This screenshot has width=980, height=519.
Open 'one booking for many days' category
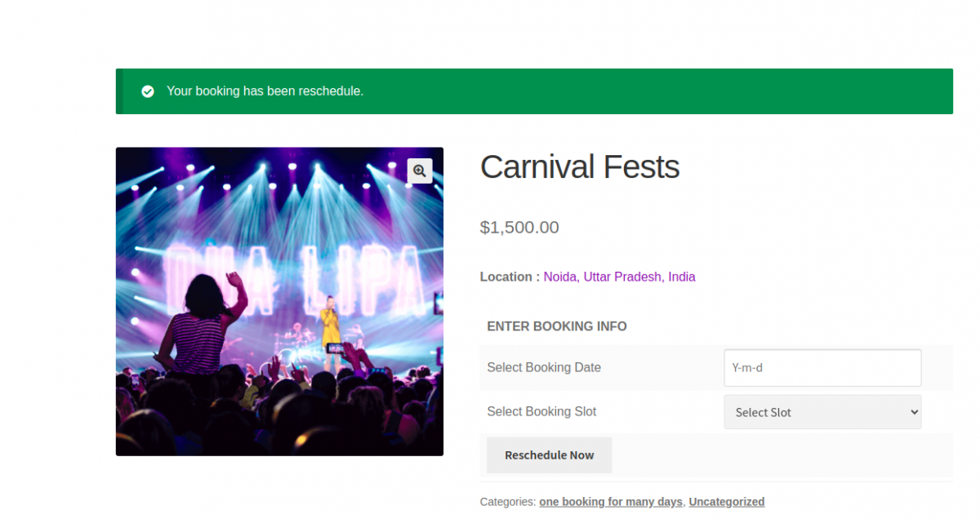tap(610, 502)
